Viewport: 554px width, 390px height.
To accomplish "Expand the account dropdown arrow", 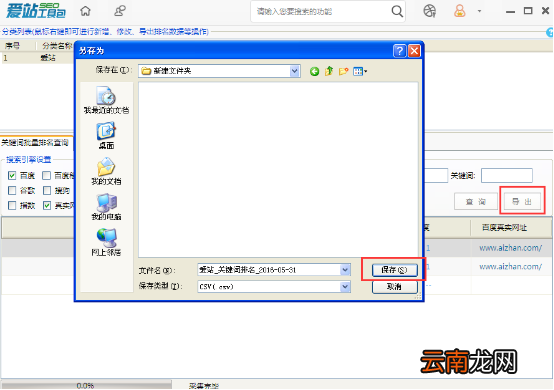I will click(x=479, y=11).
